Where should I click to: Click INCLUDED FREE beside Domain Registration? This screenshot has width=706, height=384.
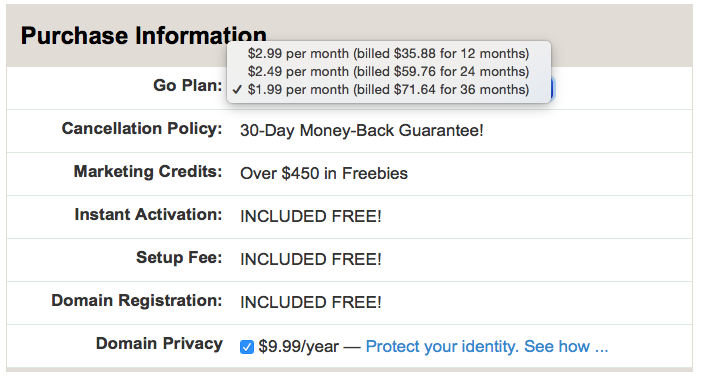[311, 302]
